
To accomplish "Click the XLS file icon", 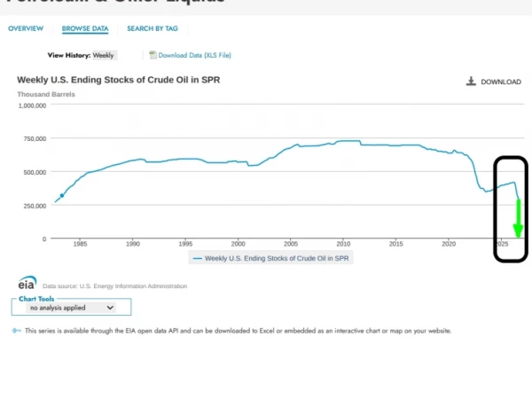I will pyautogui.click(x=153, y=55).
